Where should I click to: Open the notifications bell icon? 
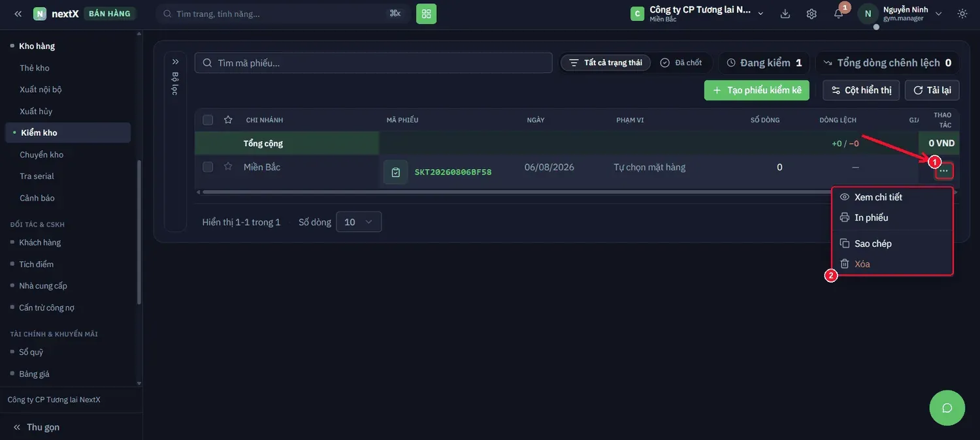tap(838, 14)
